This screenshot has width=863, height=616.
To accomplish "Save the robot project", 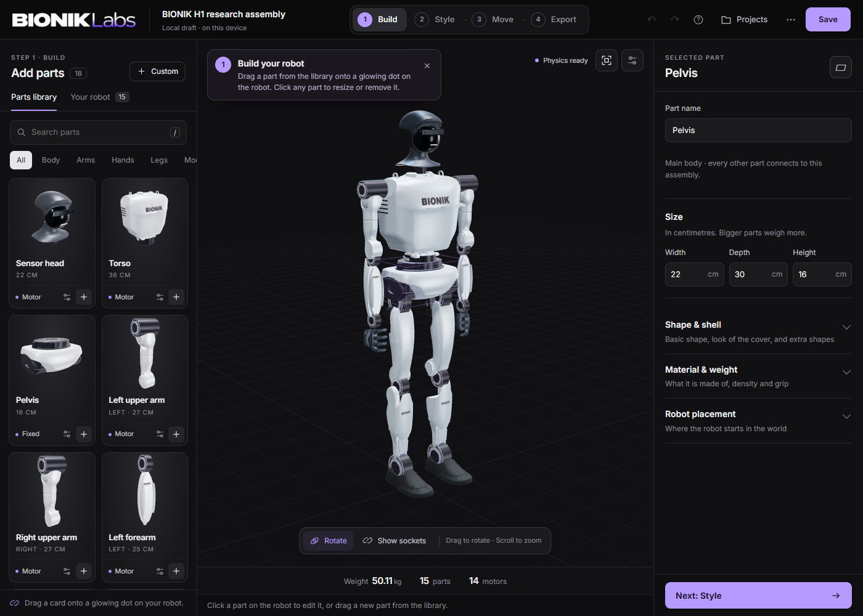I will (x=828, y=20).
